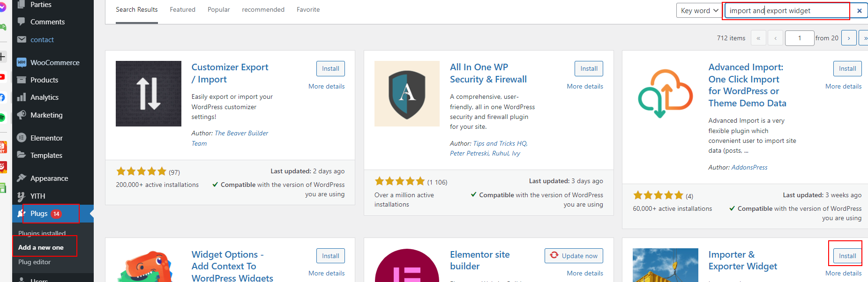Open the Importer & Exporter Widget title link
This screenshot has width=868, height=282.
pos(743,260)
